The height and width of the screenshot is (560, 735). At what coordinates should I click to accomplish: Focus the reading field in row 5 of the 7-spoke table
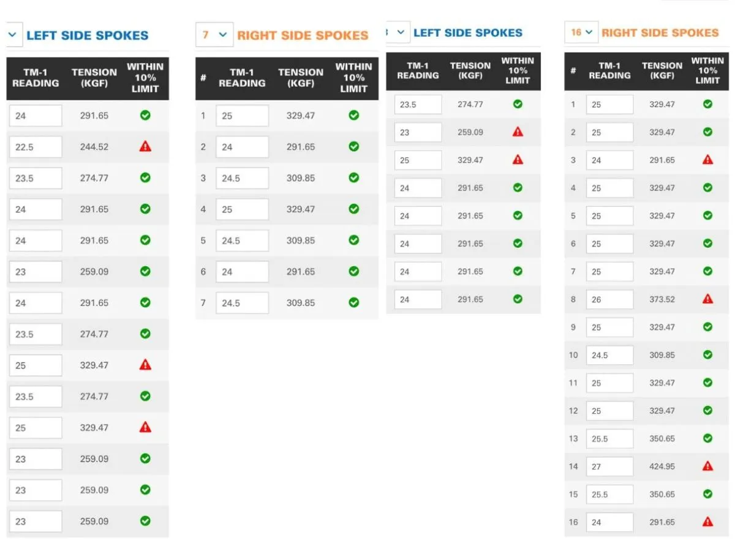pos(242,241)
